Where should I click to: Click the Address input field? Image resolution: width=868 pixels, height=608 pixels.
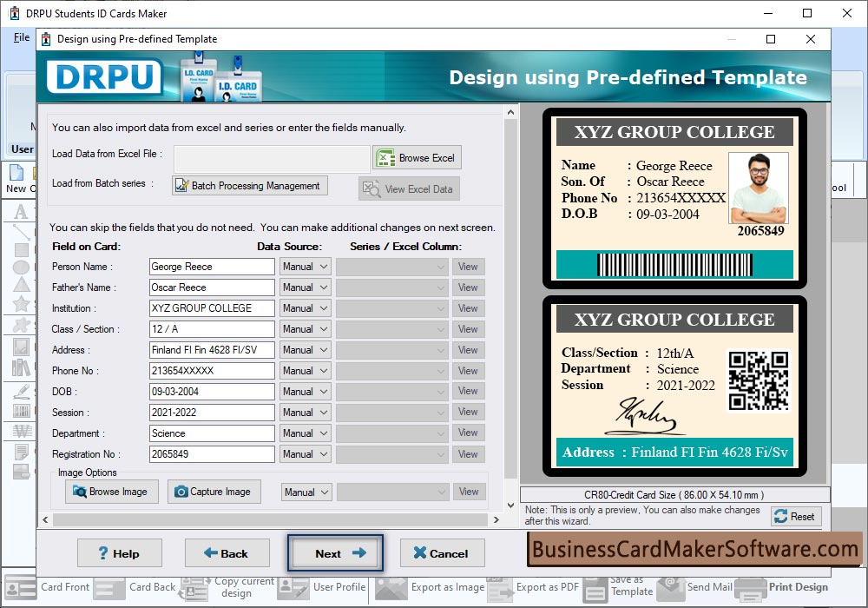tap(212, 350)
